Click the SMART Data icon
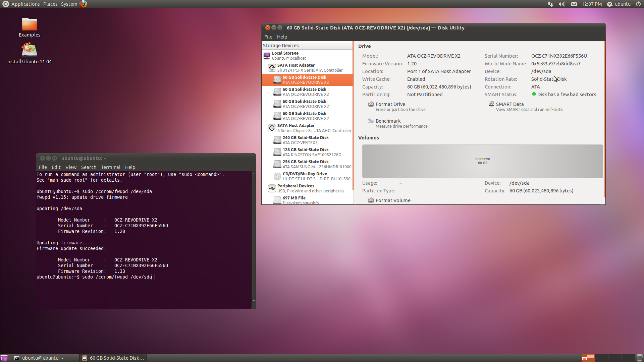The image size is (644, 362). pyautogui.click(x=491, y=104)
